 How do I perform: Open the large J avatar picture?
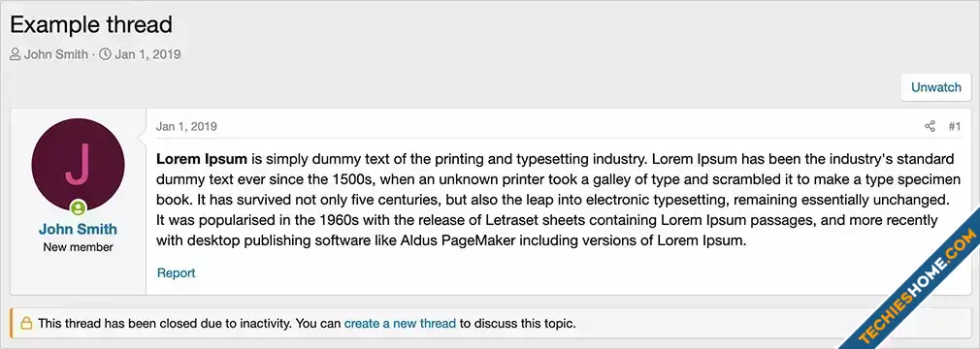point(79,165)
